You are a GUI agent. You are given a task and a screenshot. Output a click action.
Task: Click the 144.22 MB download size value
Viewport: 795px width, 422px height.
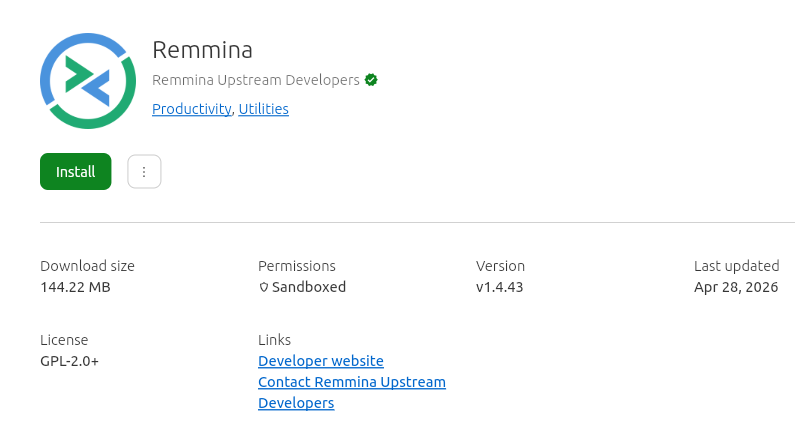(76, 287)
